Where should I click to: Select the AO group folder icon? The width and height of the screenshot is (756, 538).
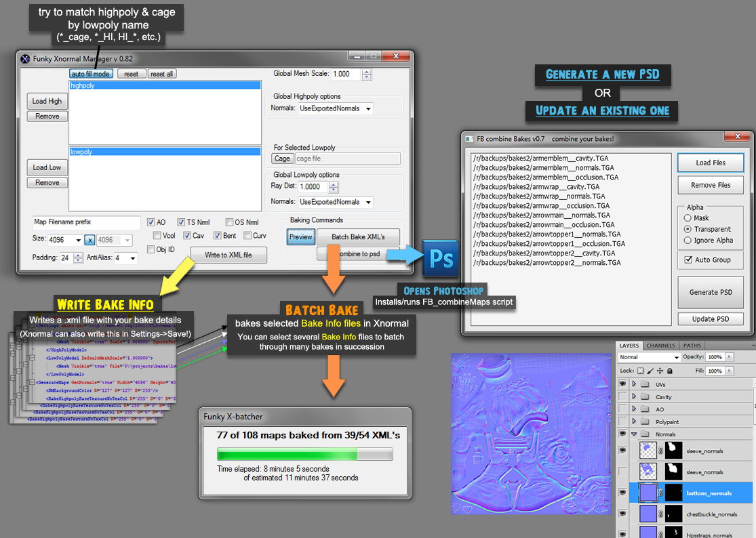tap(645, 409)
